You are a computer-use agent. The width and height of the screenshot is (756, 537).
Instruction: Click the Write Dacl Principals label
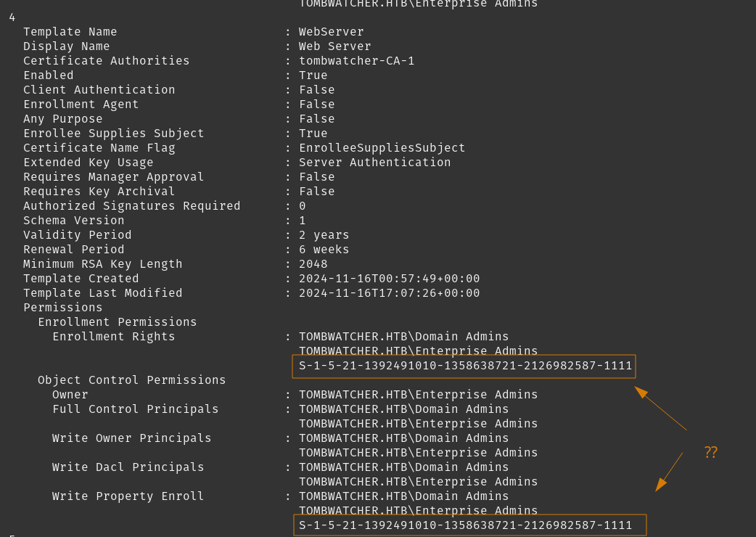pyautogui.click(x=128, y=467)
